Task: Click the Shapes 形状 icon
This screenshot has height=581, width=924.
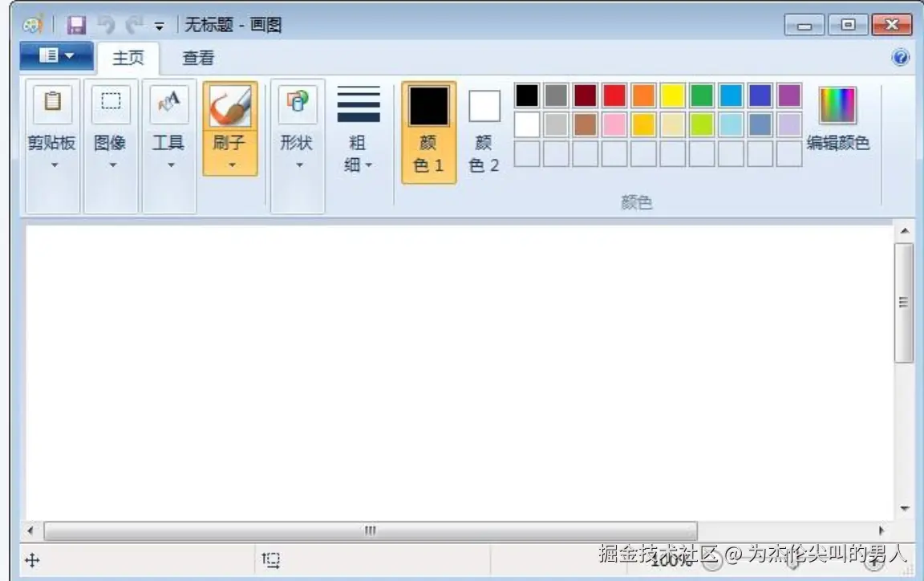Action: click(x=297, y=103)
